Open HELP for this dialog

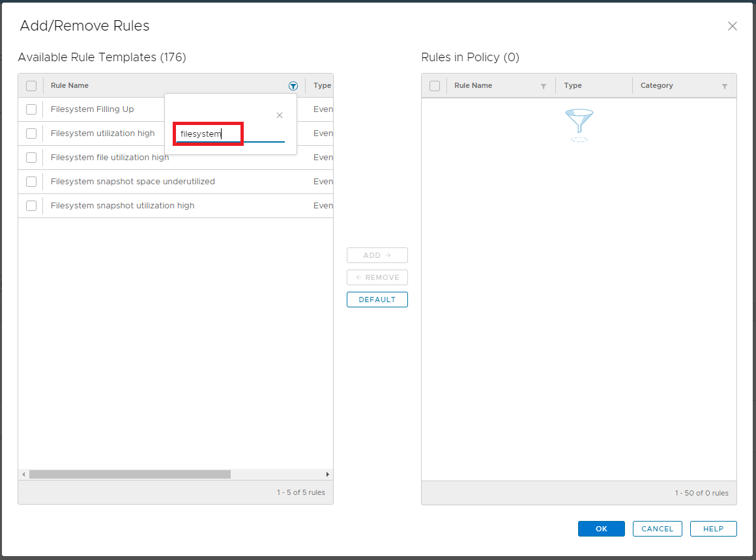click(x=713, y=529)
